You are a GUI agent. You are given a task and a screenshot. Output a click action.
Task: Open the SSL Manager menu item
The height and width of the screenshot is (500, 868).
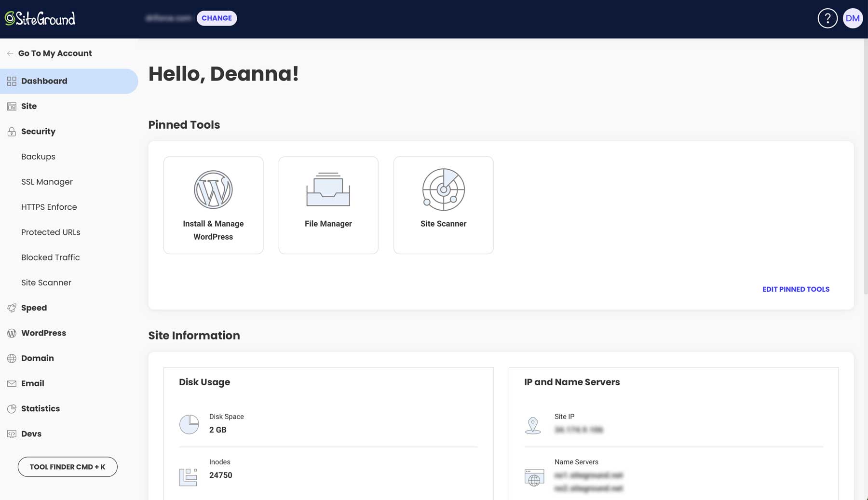coord(47,181)
